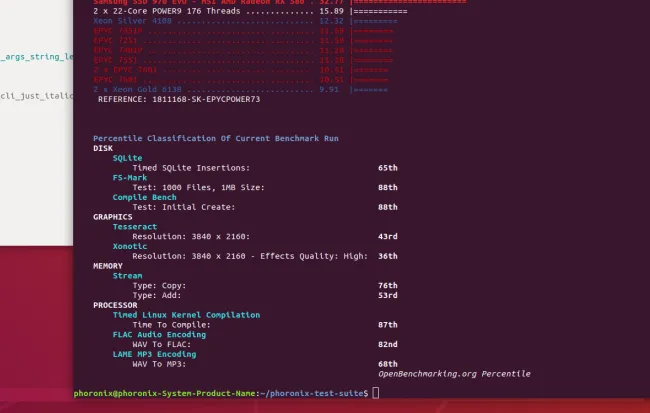Image resolution: width=650 pixels, height=413 pixels.
Task: Select reference ID 1811168-SK-EPYCPOWER73
Action: coord(206,100)
